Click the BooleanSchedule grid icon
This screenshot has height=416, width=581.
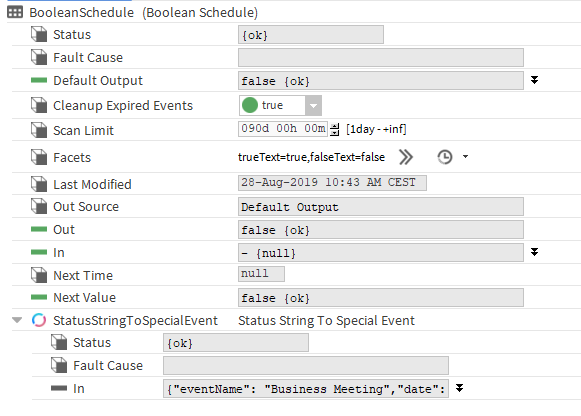(x=15, y=12)
